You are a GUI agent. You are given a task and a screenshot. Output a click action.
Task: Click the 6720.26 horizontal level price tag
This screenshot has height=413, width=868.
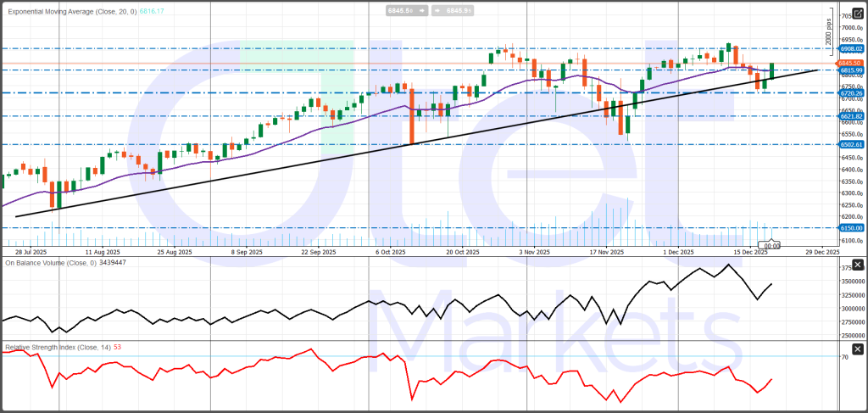(x=850, y=92)
